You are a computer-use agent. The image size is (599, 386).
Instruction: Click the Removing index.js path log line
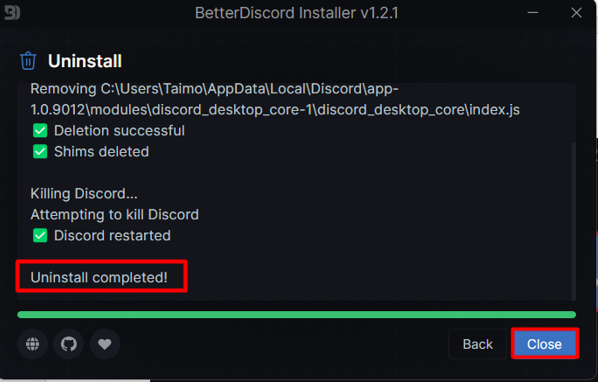coord(275,99)
